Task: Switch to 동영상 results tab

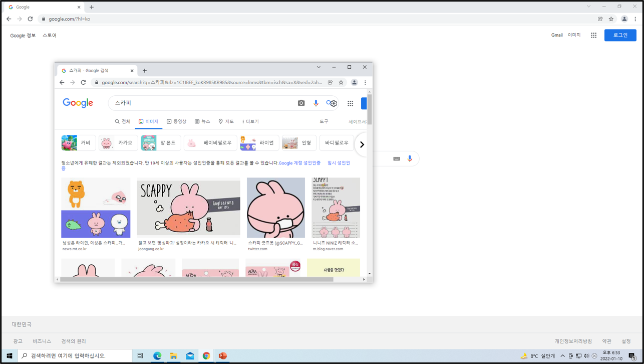Action: [177, 121]
